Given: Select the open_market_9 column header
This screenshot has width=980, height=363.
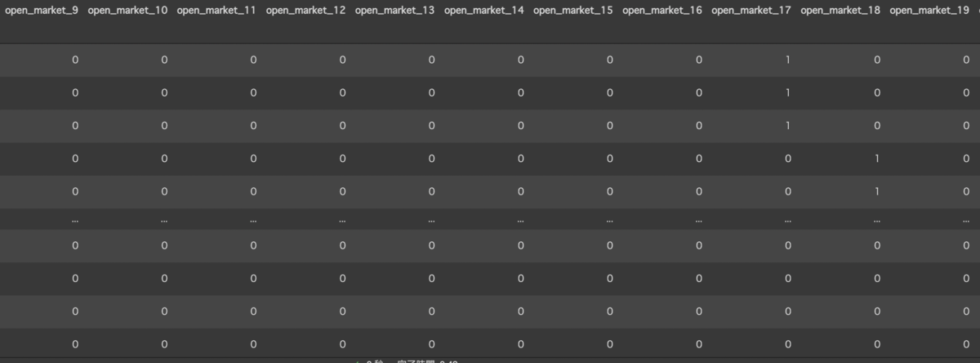Looking at the screenshot, I should [42, 11].
